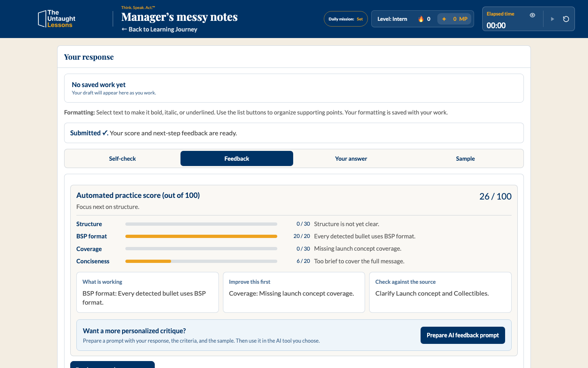Open the Daily mission Set button
This screenshot has height=368, width=588.
pos(346,19)
